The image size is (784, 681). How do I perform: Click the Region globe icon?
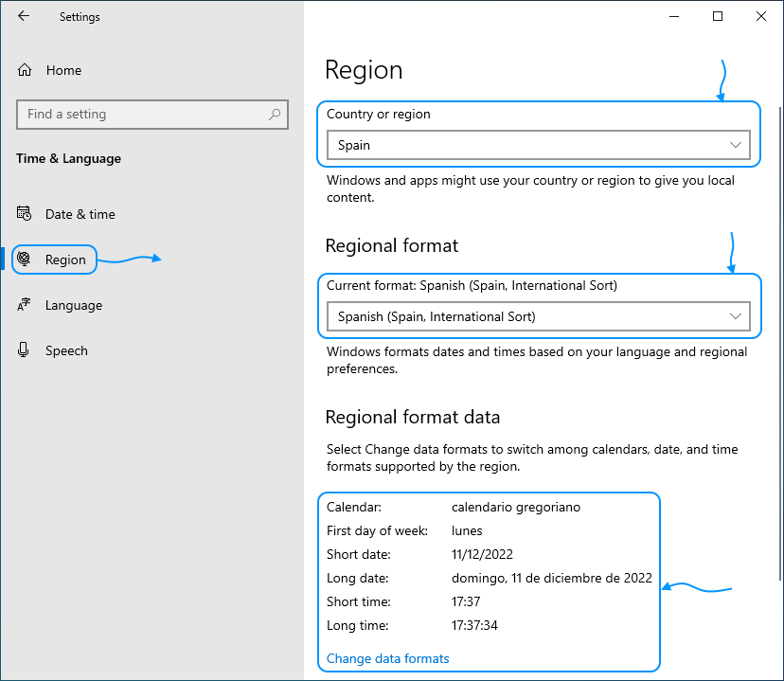pyautogui.click(x=24, y=259)
